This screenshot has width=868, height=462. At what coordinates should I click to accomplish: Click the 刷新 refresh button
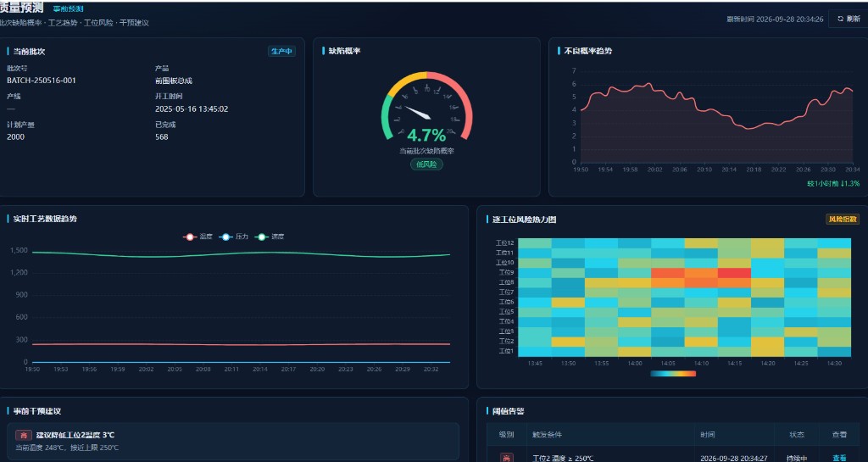(849, 19)
